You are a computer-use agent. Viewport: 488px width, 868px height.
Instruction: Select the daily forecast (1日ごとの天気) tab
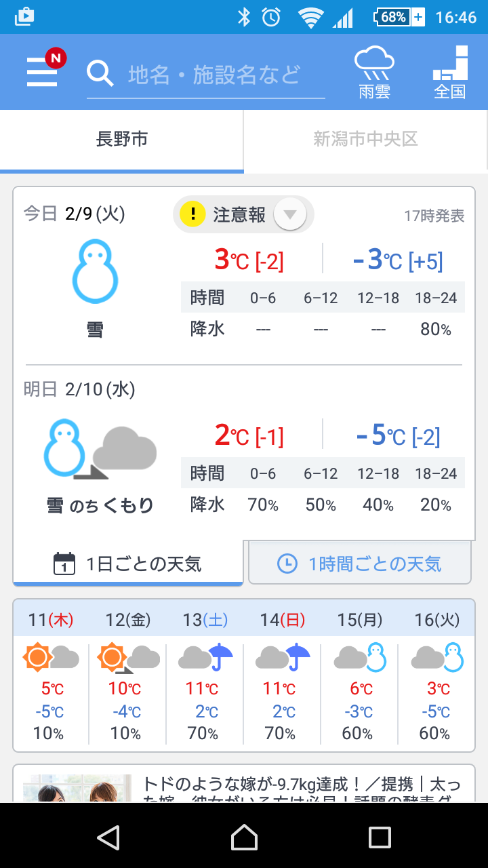pyautogui.click(x=128, y=564)
